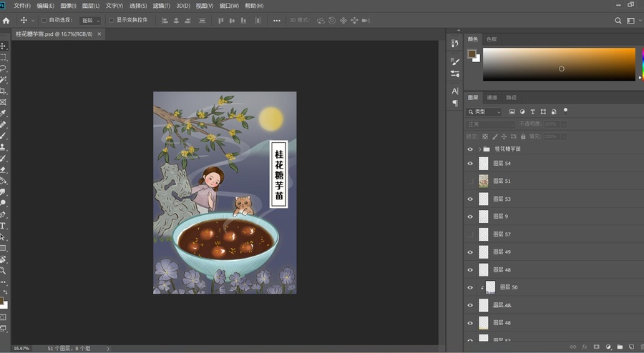Open the 填充 fill dropdown arrow

564,136
